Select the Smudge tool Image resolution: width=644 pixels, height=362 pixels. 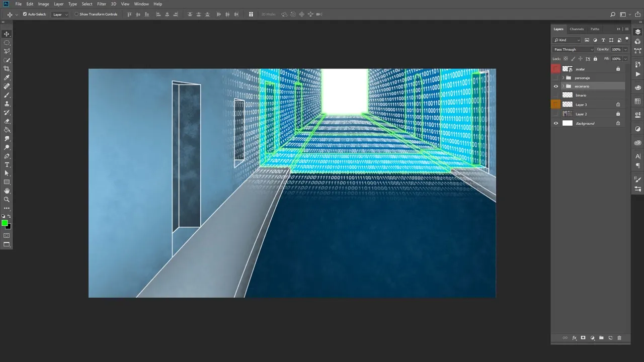(7, 139)
